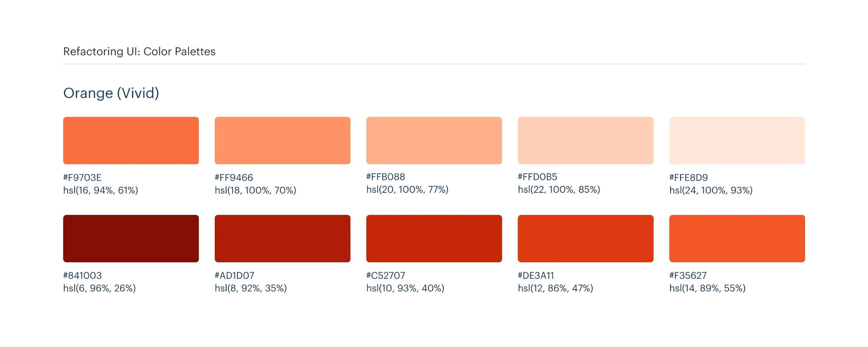Viewport: 868px width, 347px height.
Task: Click the hsl(18, 100%, 70%) value text
Action: point(255,190)
